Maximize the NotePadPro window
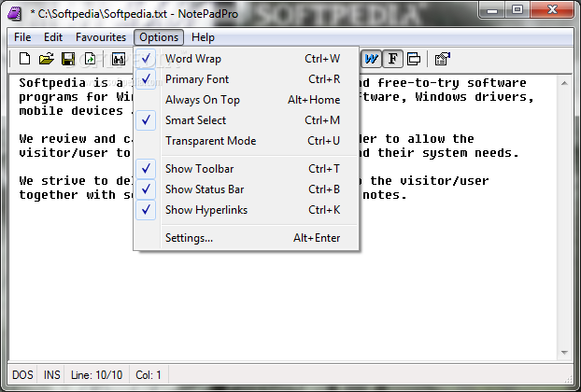The image size is (581, 392). point(517,10)
